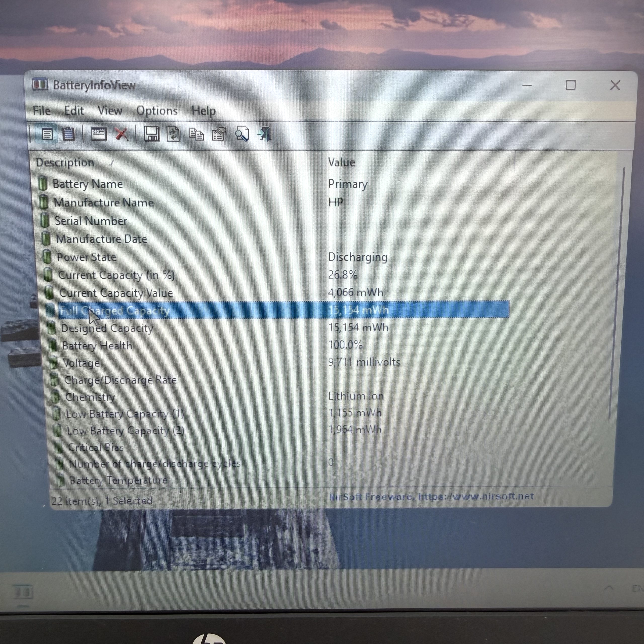Click the calendar-style window toolbar icon
The image size is (644, 644).
[x=99, y=134]
